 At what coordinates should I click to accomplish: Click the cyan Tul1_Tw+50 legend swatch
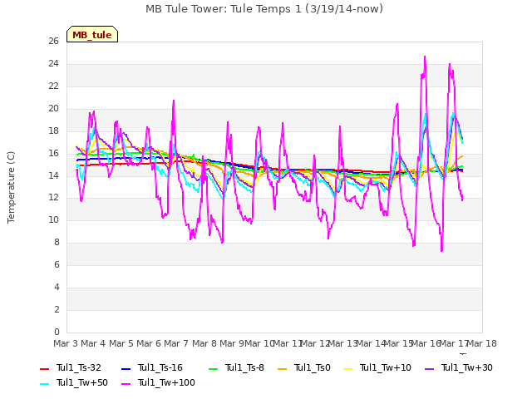pyautogui.click(x=44, y=384)
